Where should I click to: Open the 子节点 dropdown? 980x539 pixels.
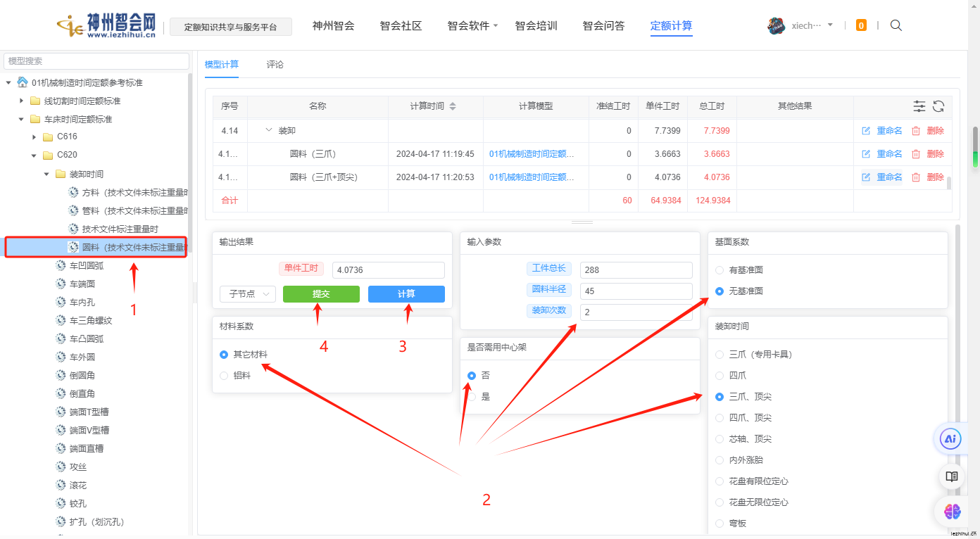point(248,294)
